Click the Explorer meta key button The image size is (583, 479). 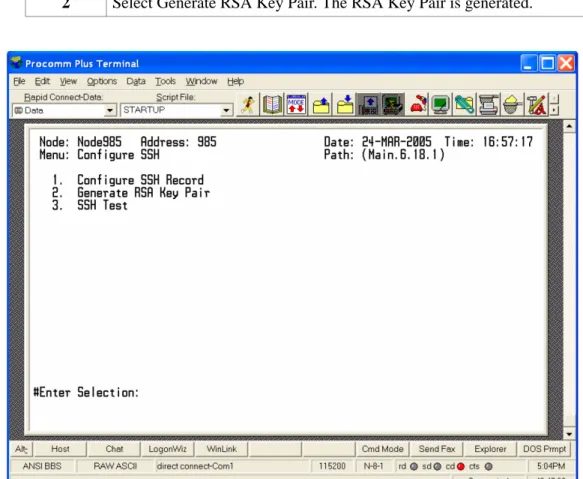pos(490,449)
